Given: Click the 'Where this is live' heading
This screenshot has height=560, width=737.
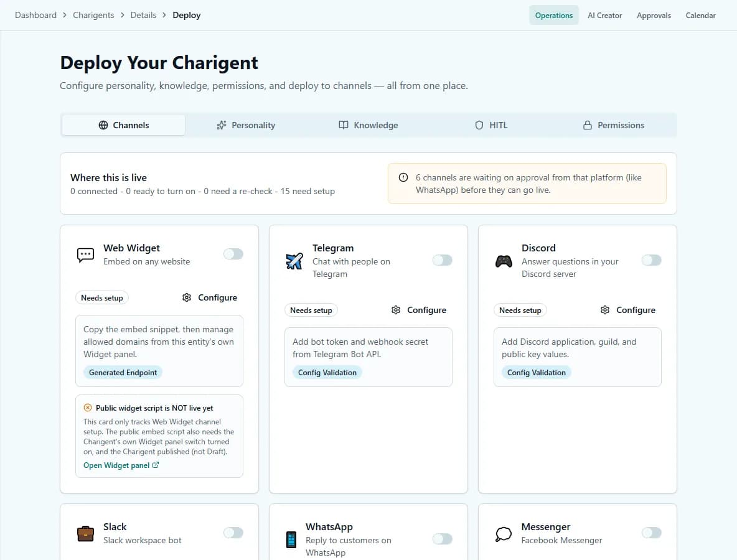Looking at the screenshot, I should (108, 177).
